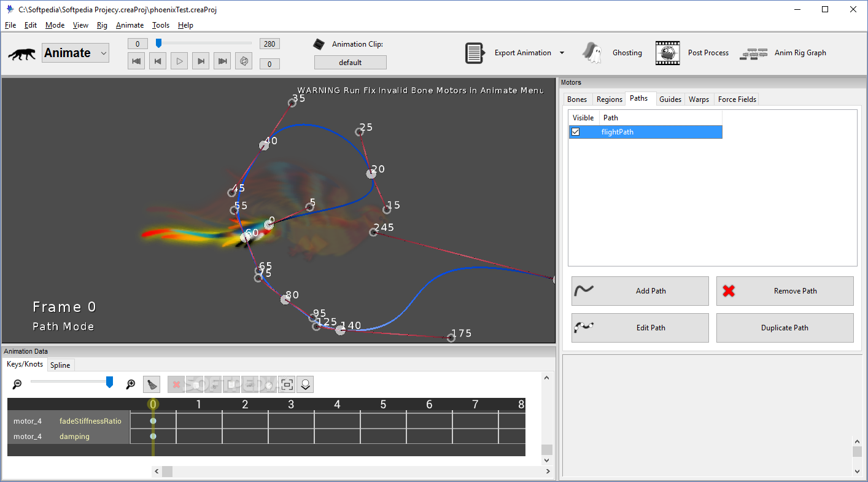The height and width of the screenshot is (482, 868).
Task: Switch to the Bones tab
Action: [x=577, y=99]
